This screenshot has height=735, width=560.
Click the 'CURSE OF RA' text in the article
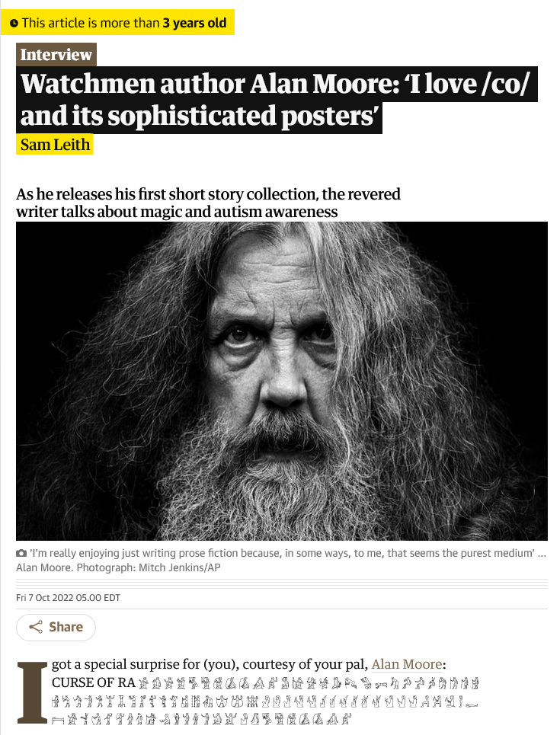[94, 682]
